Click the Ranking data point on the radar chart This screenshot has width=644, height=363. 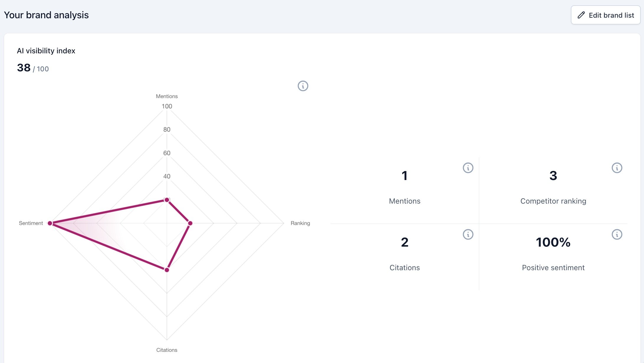(x=190, y=223)
